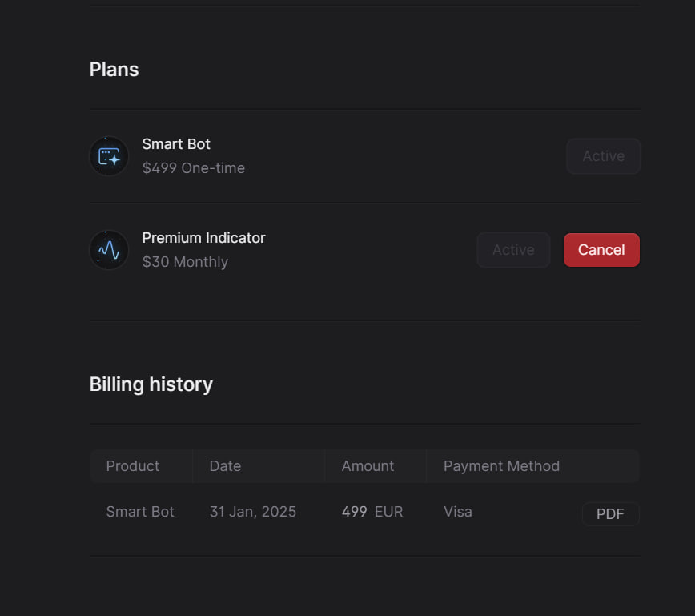
Task: Click the $499 One-time price text
Action: click(x=193, y=168)
